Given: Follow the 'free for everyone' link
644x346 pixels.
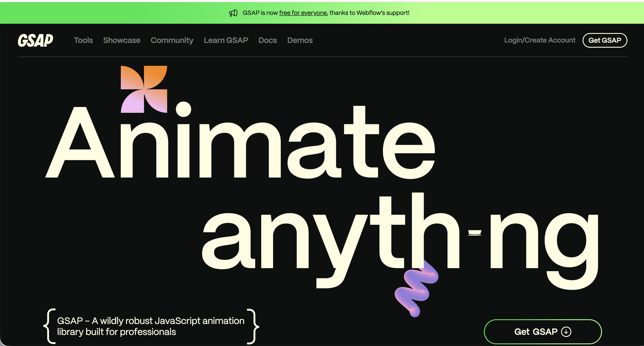Looking at the screenshot, I should coord(303,13).
